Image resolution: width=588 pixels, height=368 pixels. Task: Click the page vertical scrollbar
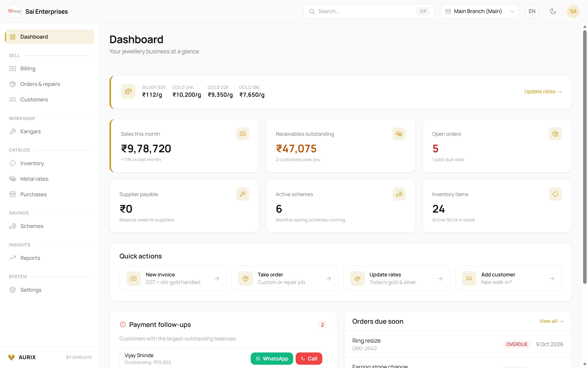pyautogui.click(x=585, y=157)
